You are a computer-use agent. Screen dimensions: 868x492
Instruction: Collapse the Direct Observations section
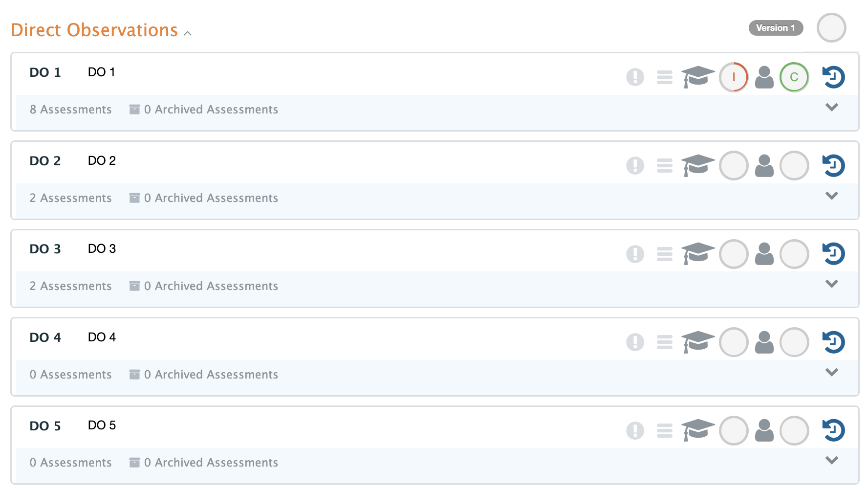188,33
